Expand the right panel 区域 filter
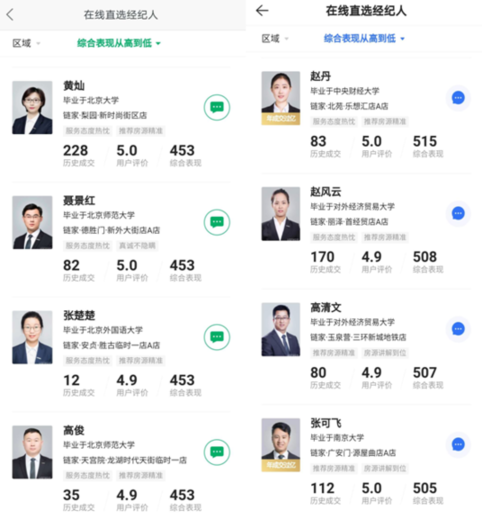The image size is (482, 519). click(275, 39)
